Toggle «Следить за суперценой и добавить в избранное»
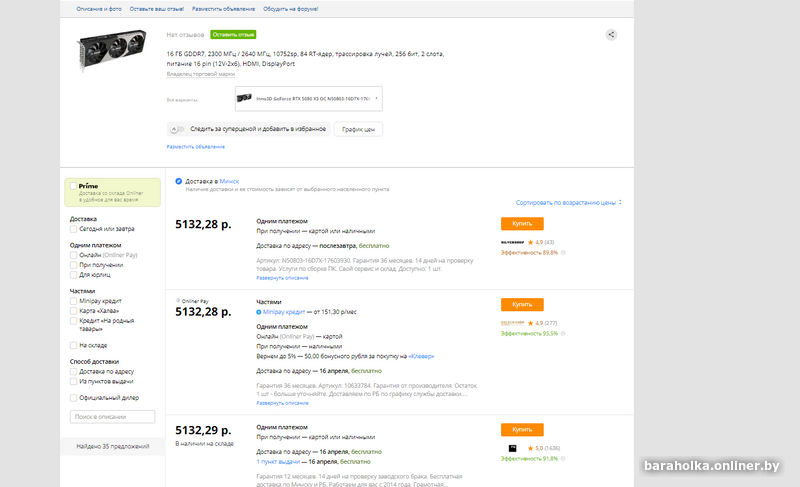The image size is (800, 487). coord(177,129)
